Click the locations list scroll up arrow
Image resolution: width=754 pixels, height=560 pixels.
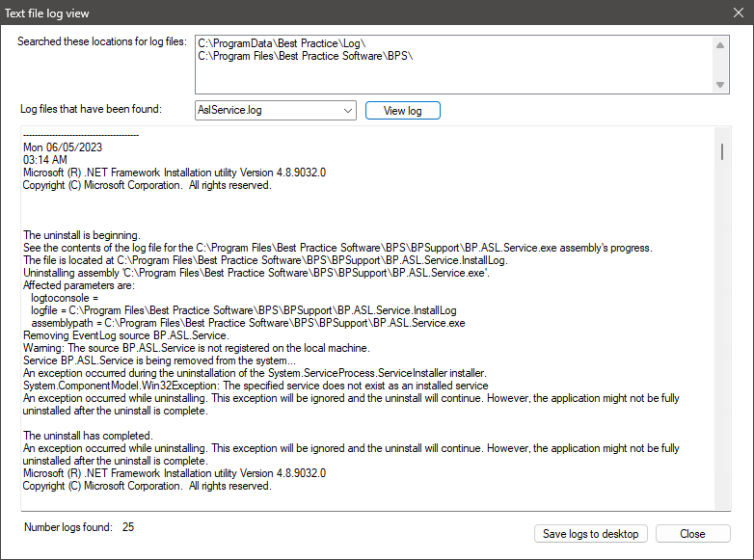pyautogui.click(x=720, y=45)
